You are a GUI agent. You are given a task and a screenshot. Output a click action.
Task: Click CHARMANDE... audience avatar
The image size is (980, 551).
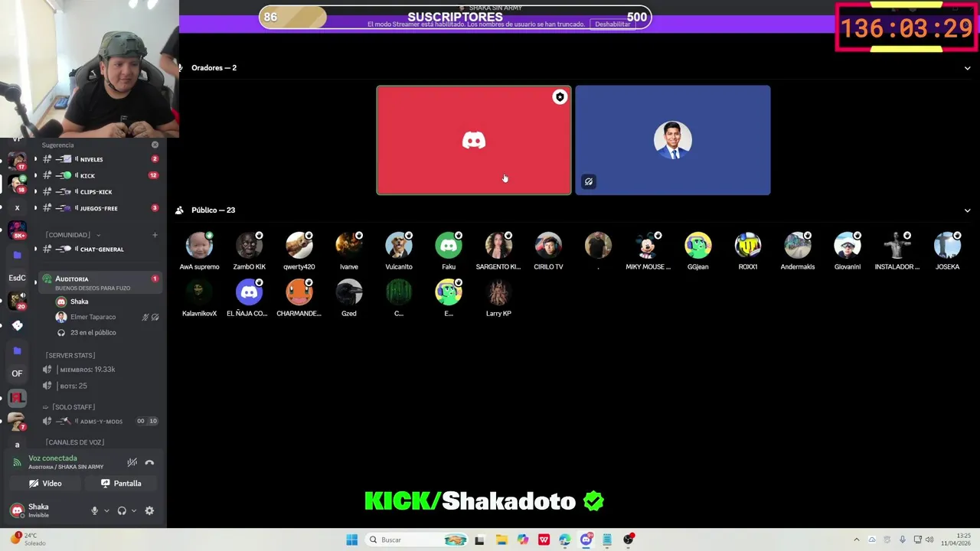pyautogui.click(x=299, y=292)
